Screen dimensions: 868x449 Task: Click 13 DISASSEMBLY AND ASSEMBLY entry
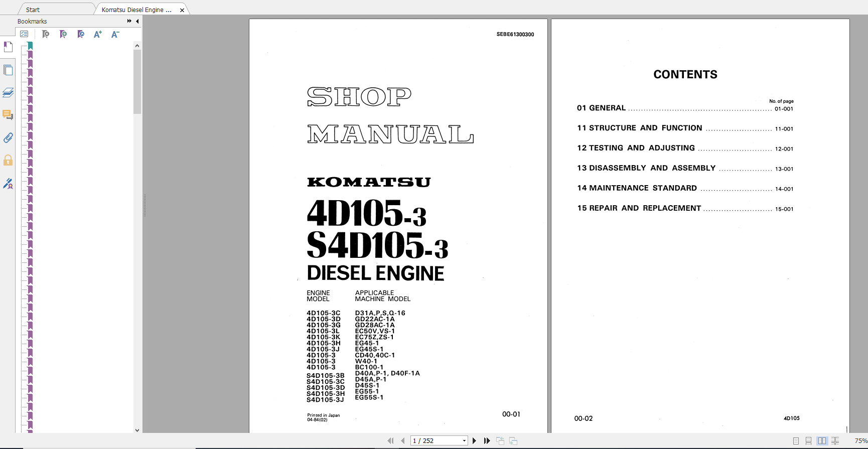coord(685,168)
